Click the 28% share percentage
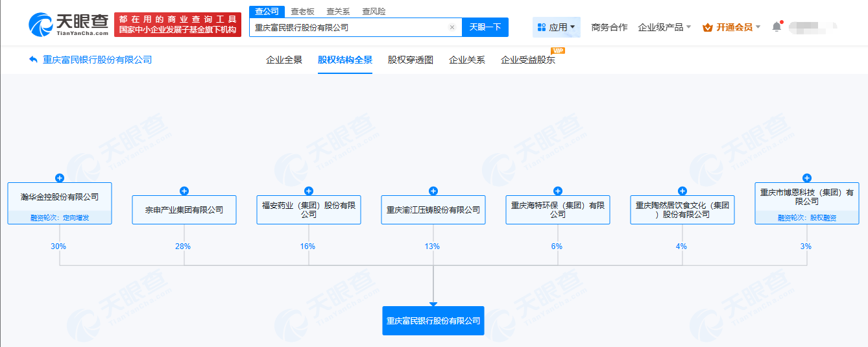 point(184,246)
